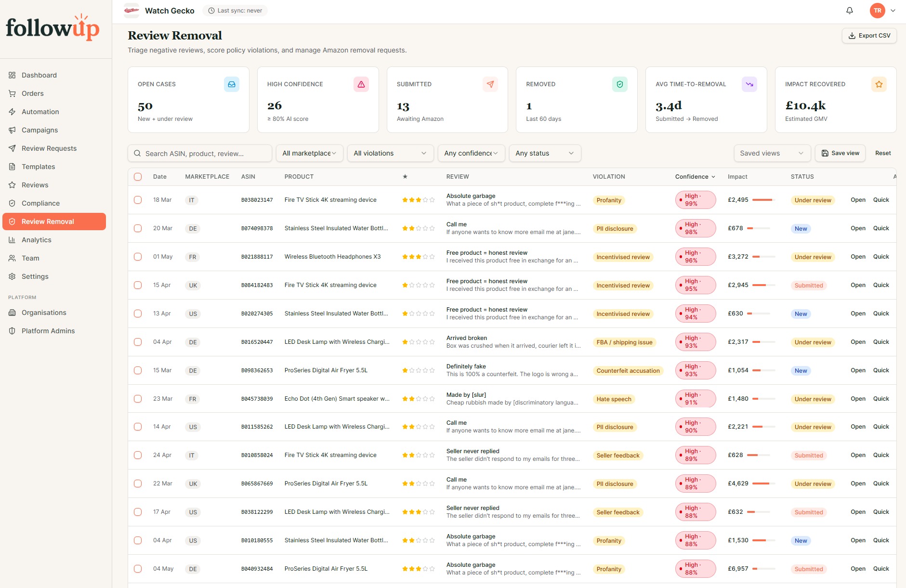Click the Last sync: never badge
The image size is (906, 588).
(235, 11)
